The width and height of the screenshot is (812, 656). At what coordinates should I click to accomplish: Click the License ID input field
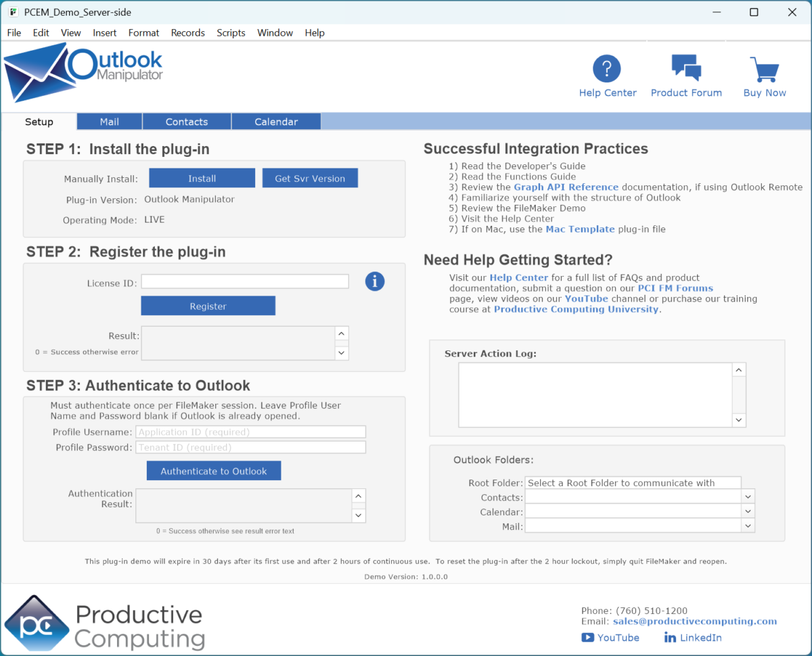coord(245,281)
